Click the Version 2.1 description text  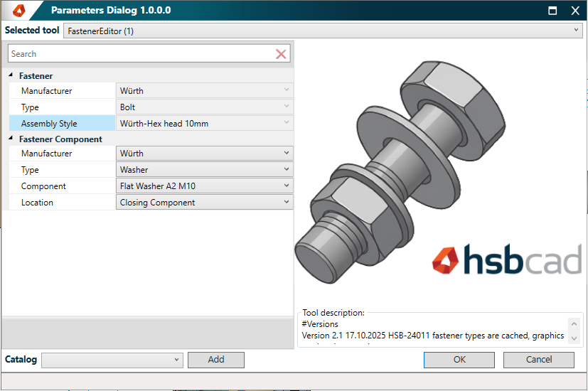pyautogui.click(x=433, y=336)
